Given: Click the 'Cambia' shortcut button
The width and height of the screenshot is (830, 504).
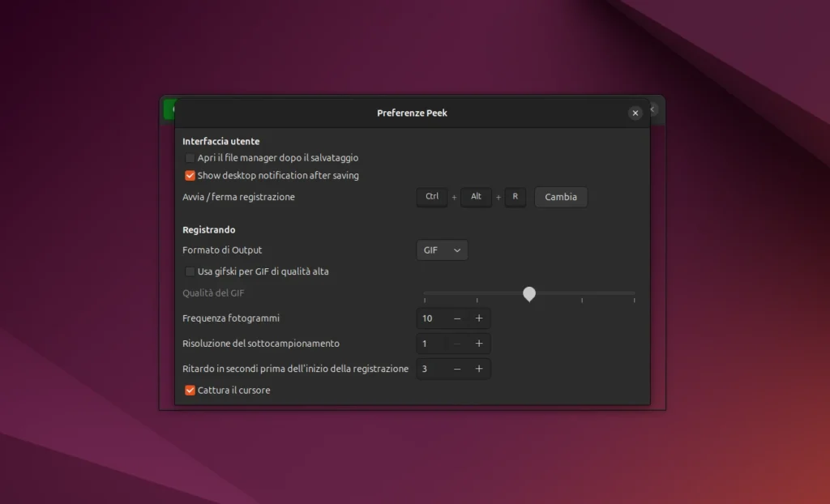Looking at the screenshot, I should (561, 197).
